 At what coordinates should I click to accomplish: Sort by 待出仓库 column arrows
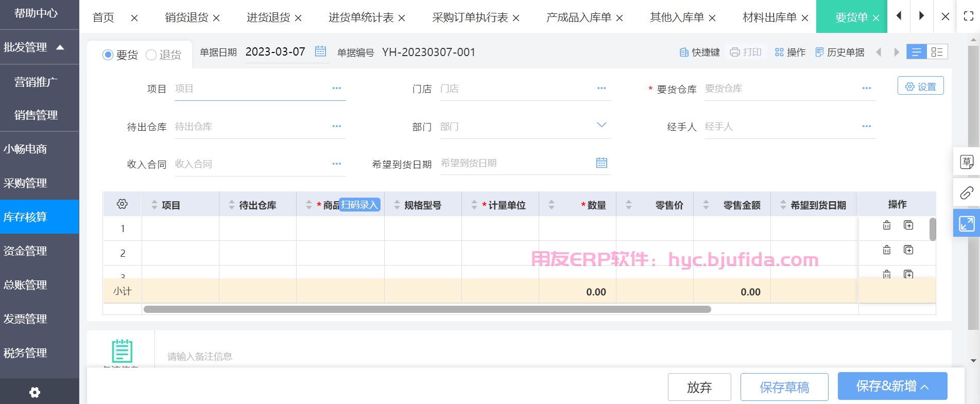(x=232, y=205)
